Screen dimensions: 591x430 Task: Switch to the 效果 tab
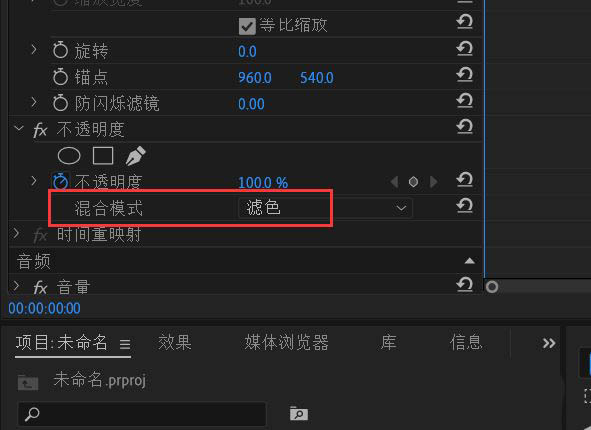point(175,343)
